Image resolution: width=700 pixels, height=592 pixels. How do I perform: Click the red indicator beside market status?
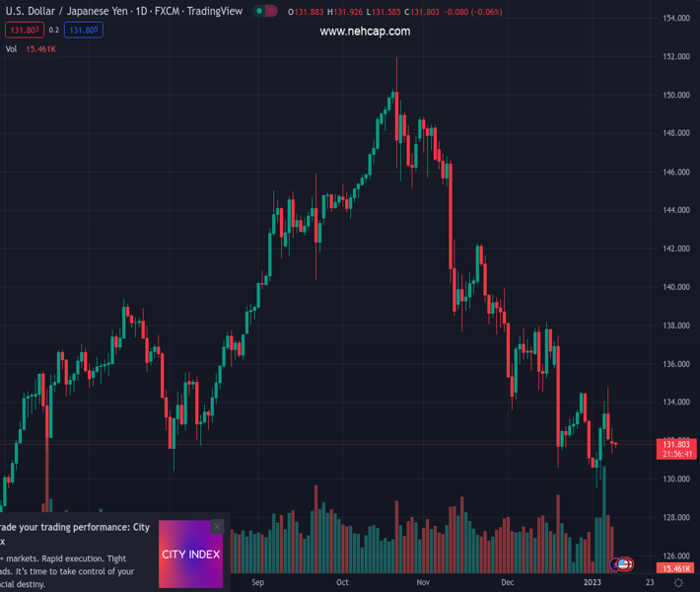coord(272,12)
